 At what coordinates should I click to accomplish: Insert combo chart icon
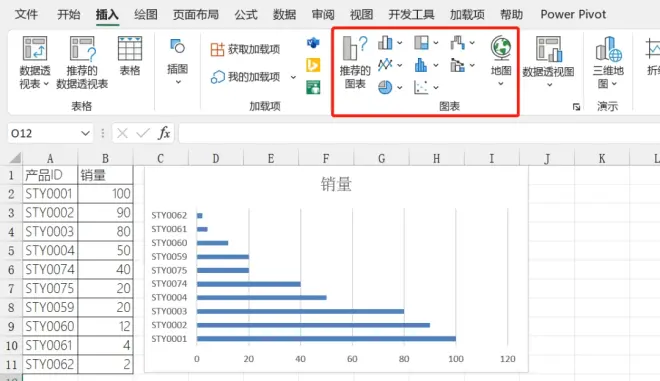tap(458, 65)
